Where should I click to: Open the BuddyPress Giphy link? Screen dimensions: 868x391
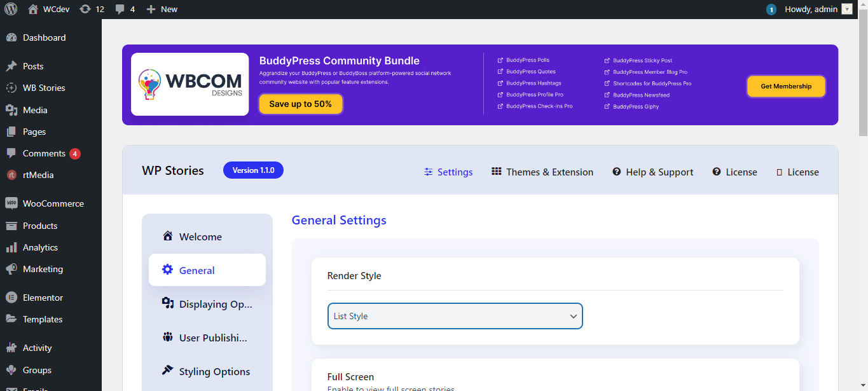pos(631,106)
